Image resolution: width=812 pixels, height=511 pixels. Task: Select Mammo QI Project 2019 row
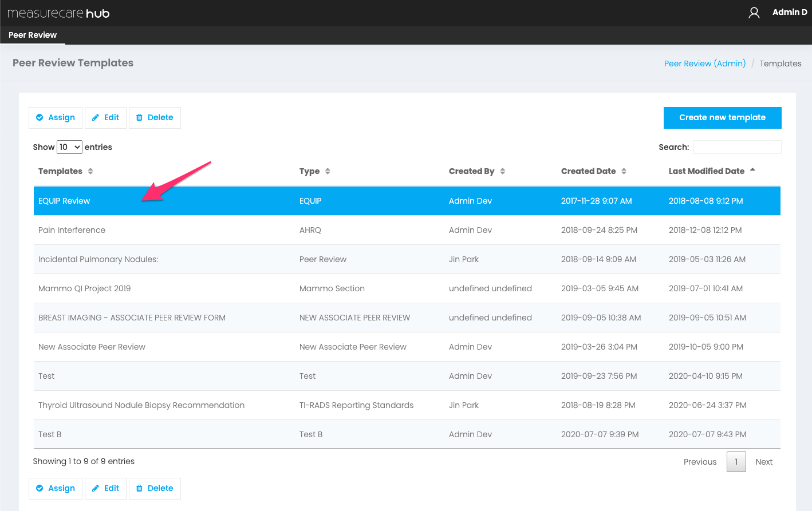407,288
